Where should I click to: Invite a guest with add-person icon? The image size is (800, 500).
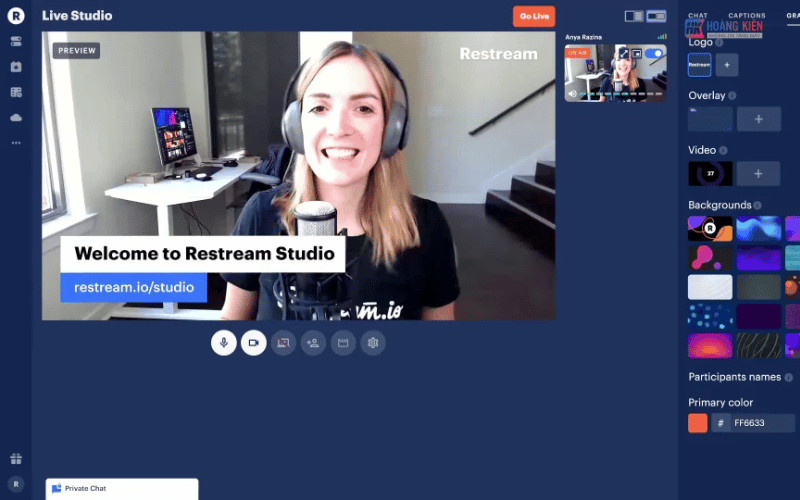coord(313,343)
